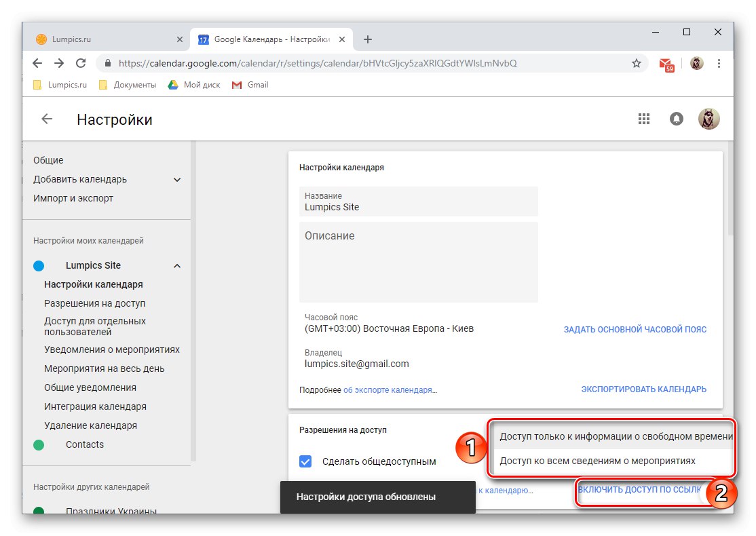Open Google notifications bell
The width and height of the screenshot is (756, 536).
pyautogui.click(x=676, y=118)
